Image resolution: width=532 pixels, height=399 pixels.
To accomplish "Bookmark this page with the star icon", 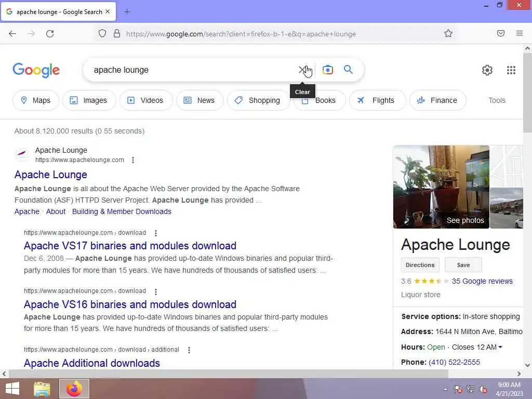I will click(448, 33).
